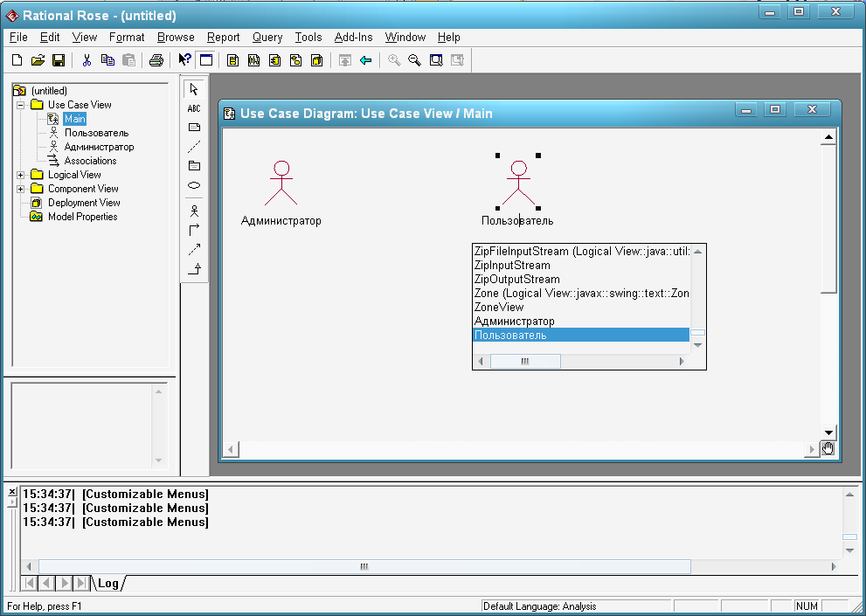Screen dimensions: 866x616
Task: Select Anchor Note to Item line tool
Action: pos(194,147)
